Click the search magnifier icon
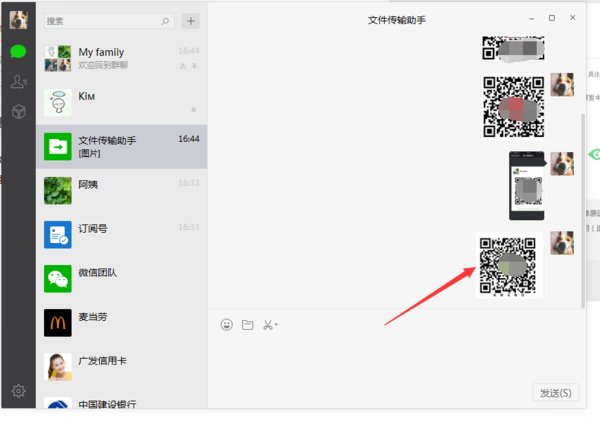The image size is (600, 422). 165,21
